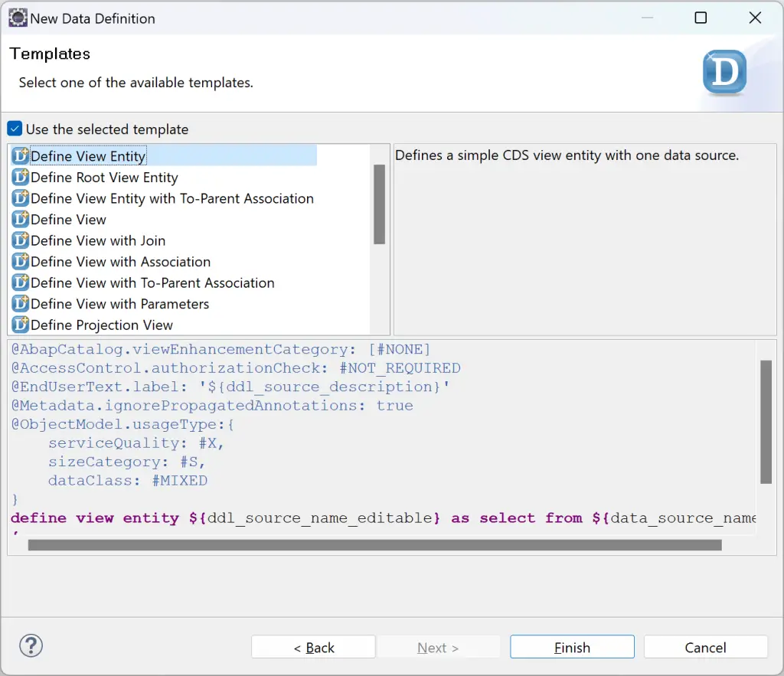Screen dimensions: 784x676
Task: Click the serviceQuality: #X line
Action: [136, 443]
